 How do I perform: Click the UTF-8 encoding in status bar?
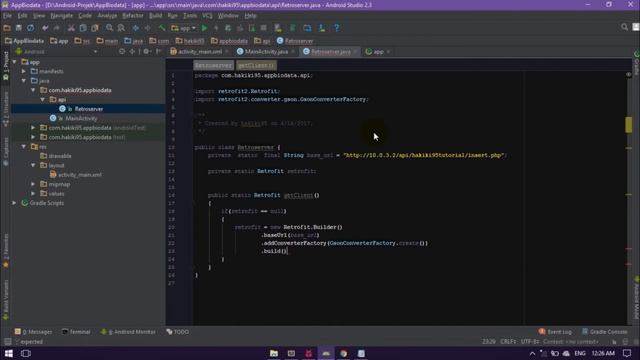click(530, 342)
